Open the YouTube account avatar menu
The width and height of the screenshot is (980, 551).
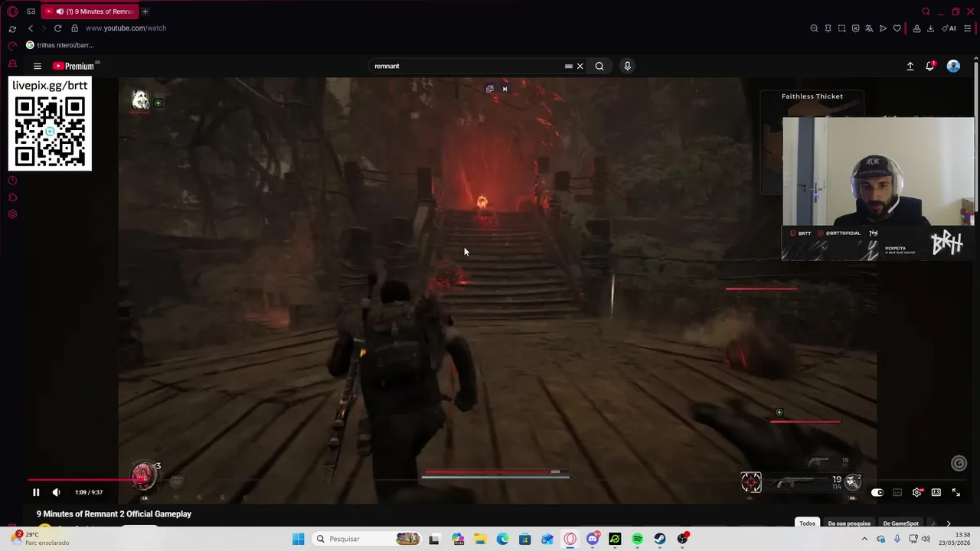point(953,66)
